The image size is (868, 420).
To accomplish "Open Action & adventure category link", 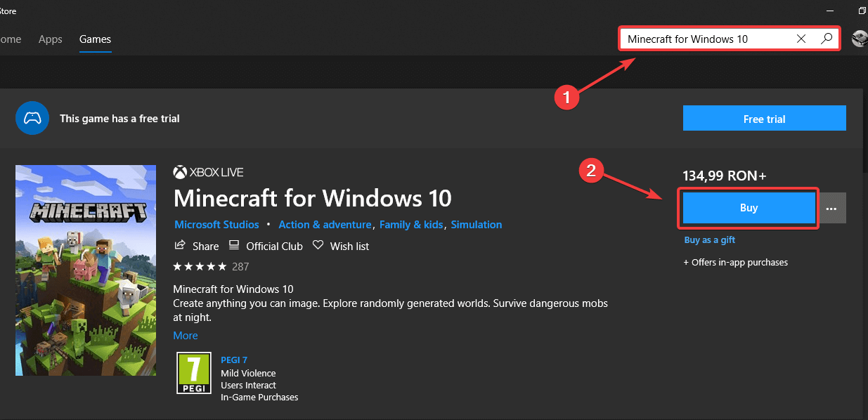I will click(x=325, y=225).
